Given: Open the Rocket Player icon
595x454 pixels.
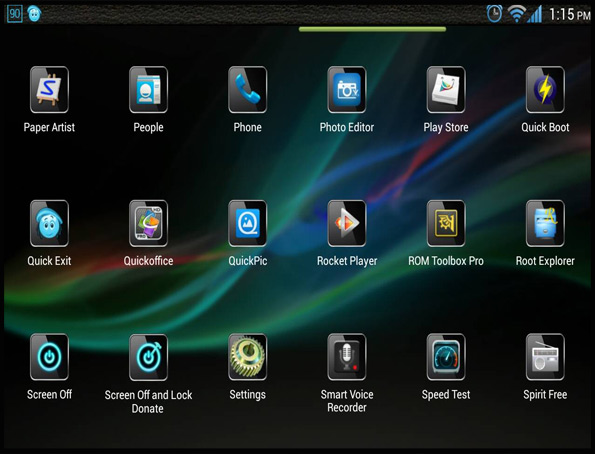Looking at the screenshot, I should (x=347, y=223).
